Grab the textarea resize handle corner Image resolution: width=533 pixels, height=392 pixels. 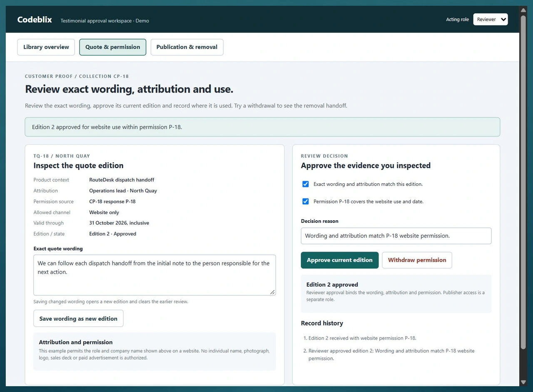pyautogui.click(x=272, y=292)
